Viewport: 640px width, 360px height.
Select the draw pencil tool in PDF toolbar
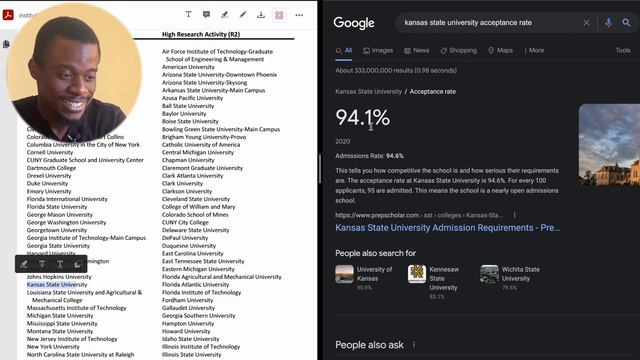pyautogui.click(x=242, y=15)
